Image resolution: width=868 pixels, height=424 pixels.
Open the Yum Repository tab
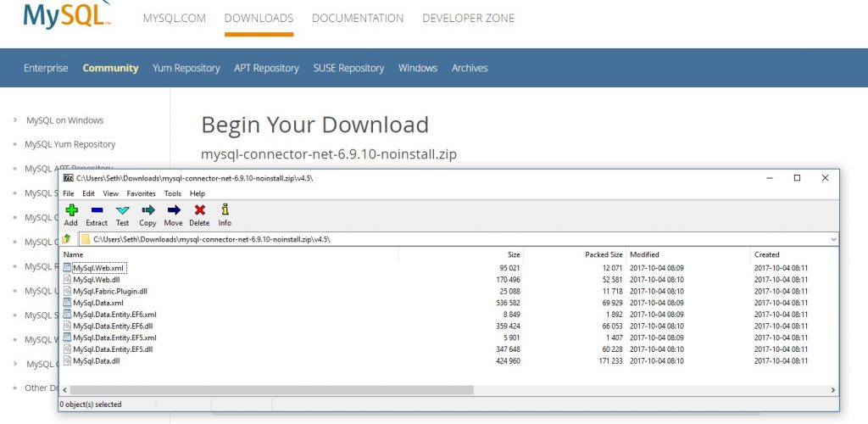tap(186, 68)
